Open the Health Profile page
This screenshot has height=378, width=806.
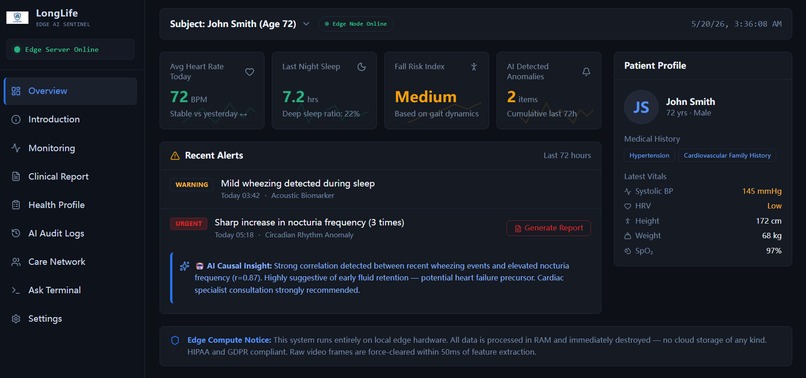point(70,205)
